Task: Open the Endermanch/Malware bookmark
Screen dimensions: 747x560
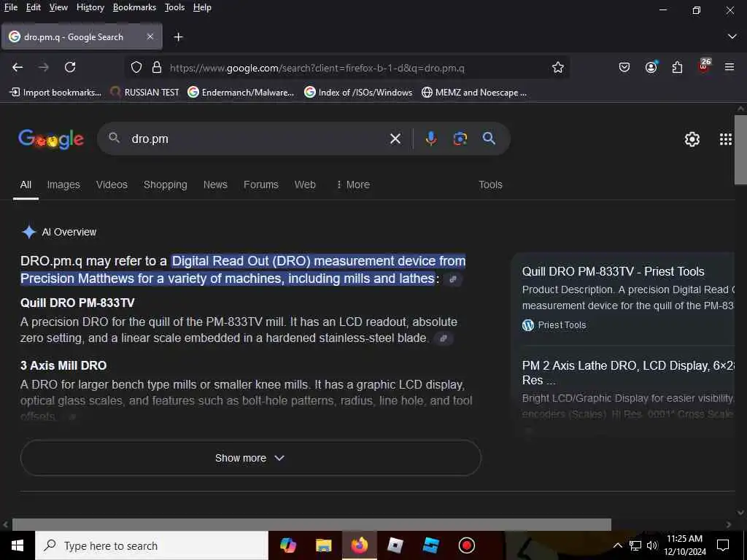Action: (x=241, y=93)
